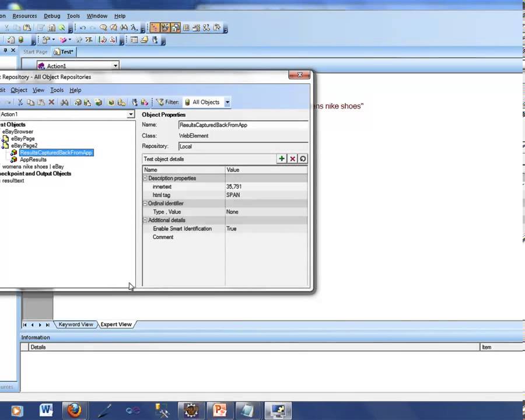Screen dimensions: 525x420
Task: Click the innertext value 35,791 cell
Action: [266, 187]
